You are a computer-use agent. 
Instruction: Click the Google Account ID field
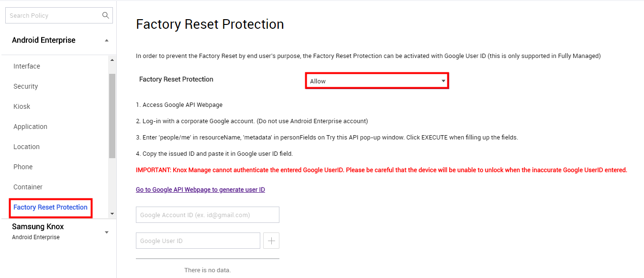[x=208, y=215]
